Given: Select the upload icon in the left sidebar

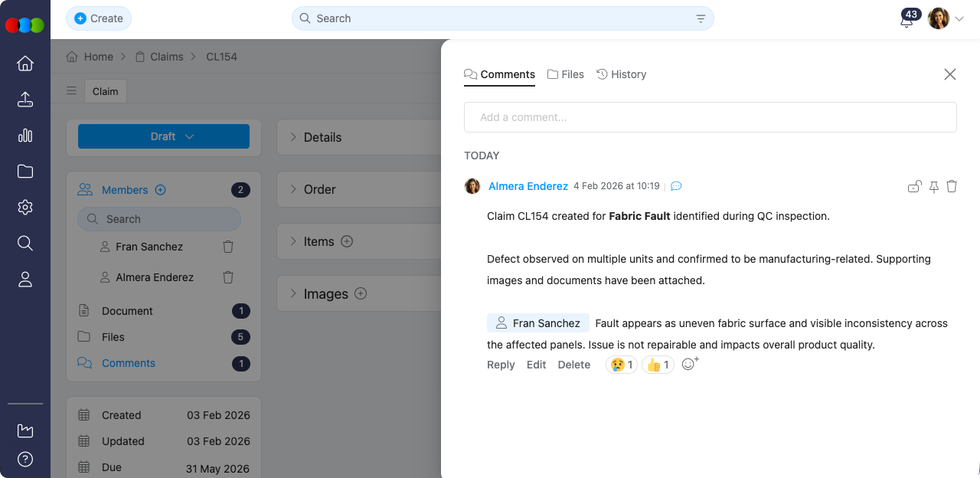Looking at the screenshot, I should [x=24, y=100].
